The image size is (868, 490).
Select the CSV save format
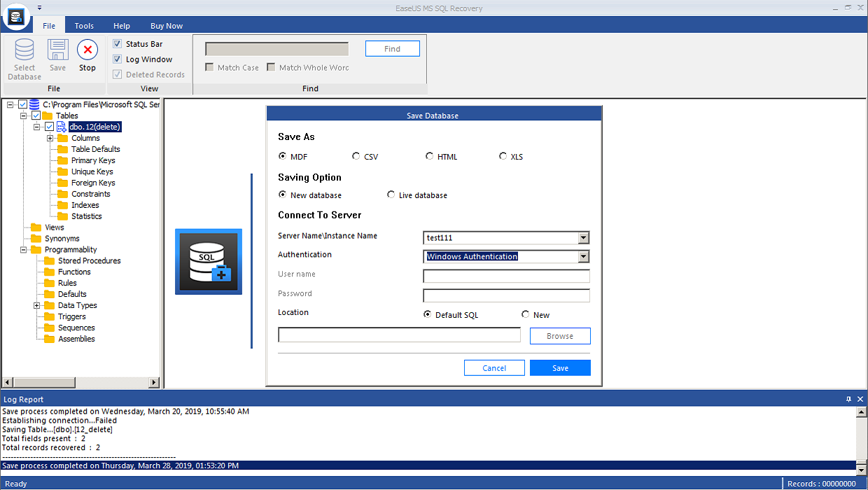coord(356,156)
